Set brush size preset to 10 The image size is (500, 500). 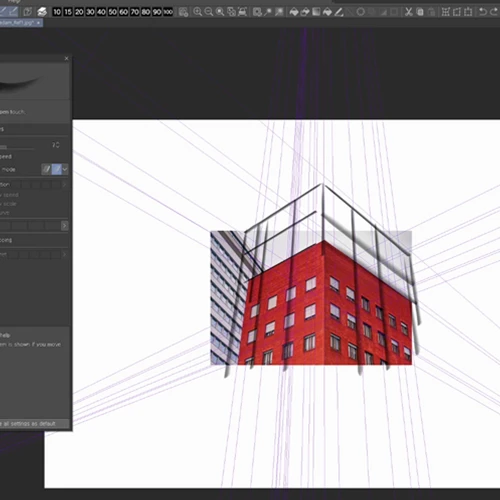tap(57, 12)
